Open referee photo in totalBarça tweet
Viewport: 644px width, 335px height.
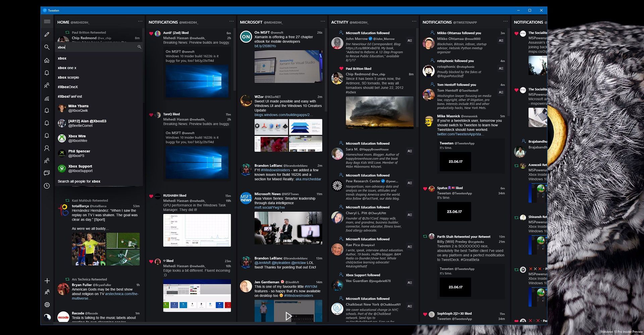pos(89,249)
